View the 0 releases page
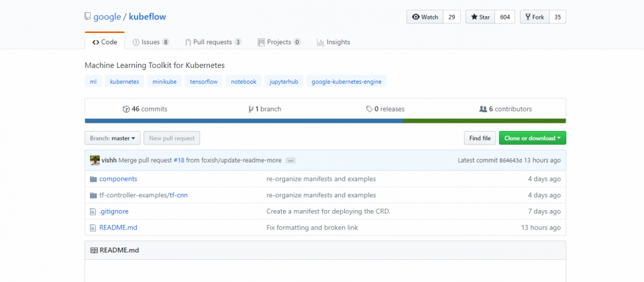Image resolution: width=644 pixels, height=282 pixels. click(x=385, y=109)
